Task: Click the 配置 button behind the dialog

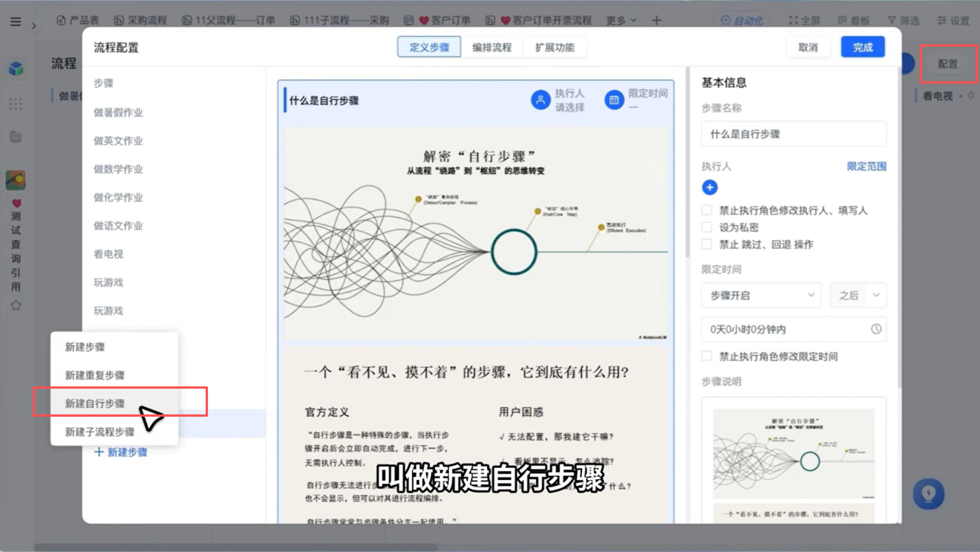Action: click(948, 64)
